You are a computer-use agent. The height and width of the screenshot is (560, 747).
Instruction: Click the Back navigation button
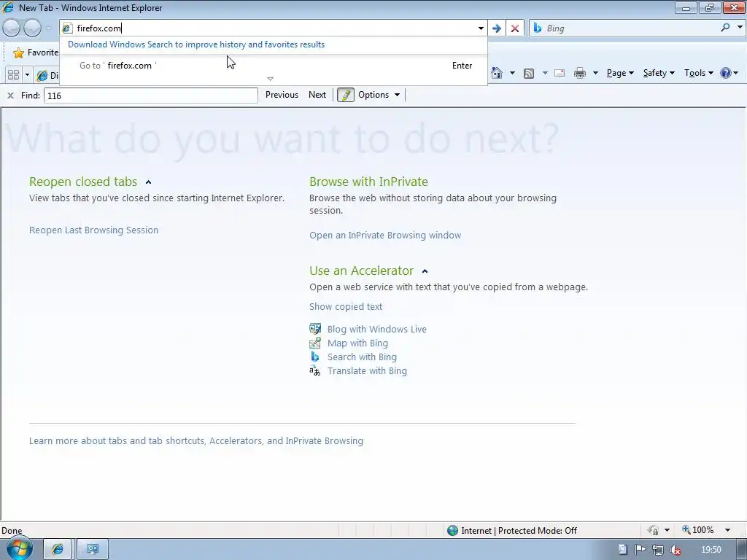click(x=12, y=28)
